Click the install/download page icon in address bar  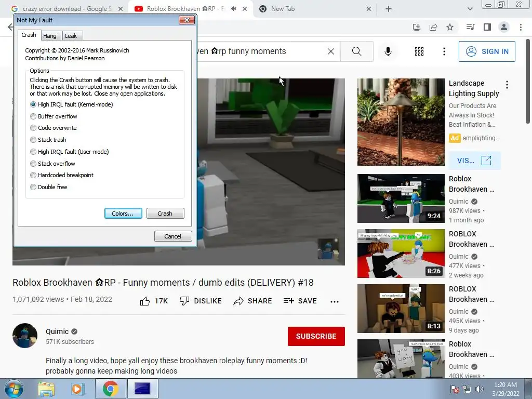click(x=417, y=27)
